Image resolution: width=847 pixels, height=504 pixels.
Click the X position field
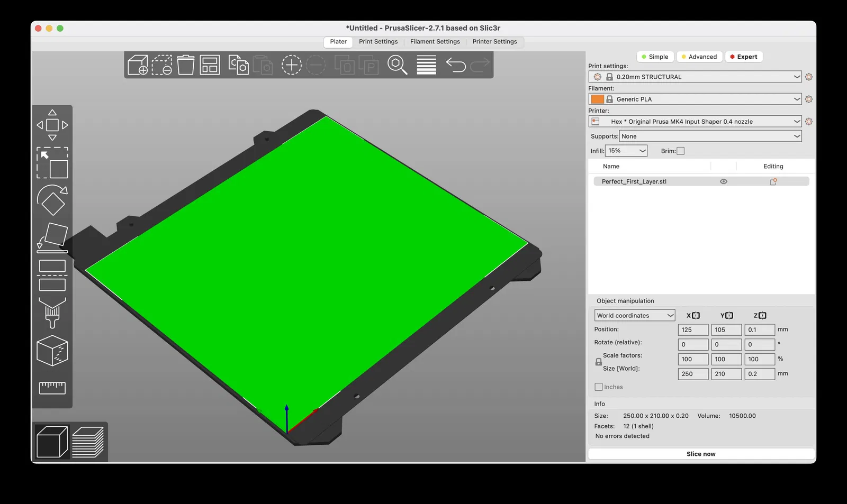pyautogui.click(x=693, y=329)
